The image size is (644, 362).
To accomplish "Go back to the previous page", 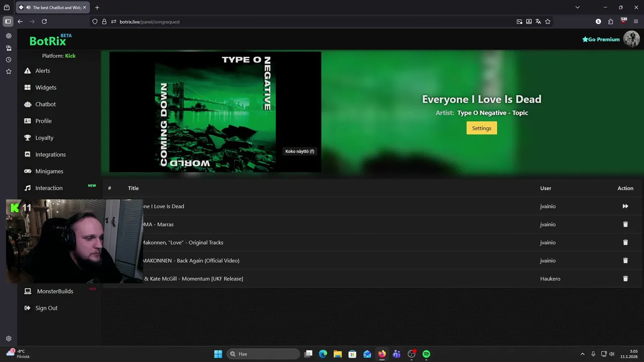I will coord(20,22).
